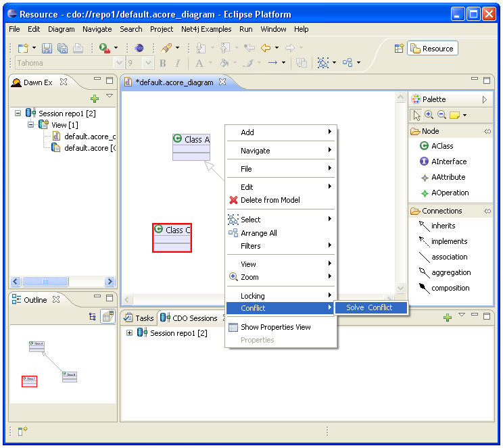Select the AAttribute node tool
Image resolution: width=503 pixels, height=448 pixels.
coord(443,177)
